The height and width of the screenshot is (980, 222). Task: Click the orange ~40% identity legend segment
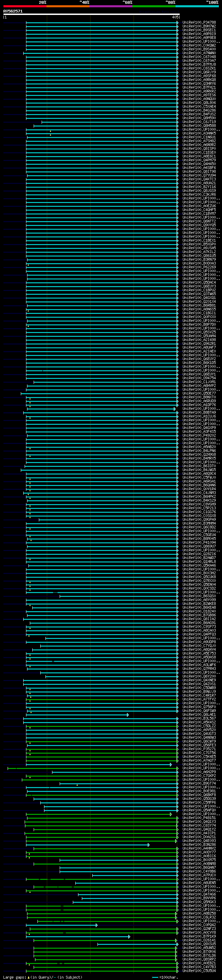[68, 6]
